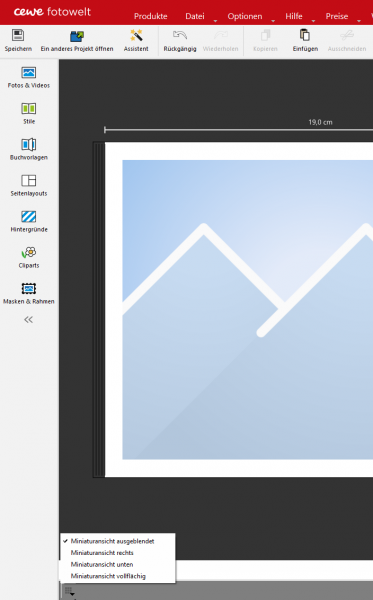Open the Produkte menu
The width and height of the screenshot is (373, 600).
tap(150, 16)
